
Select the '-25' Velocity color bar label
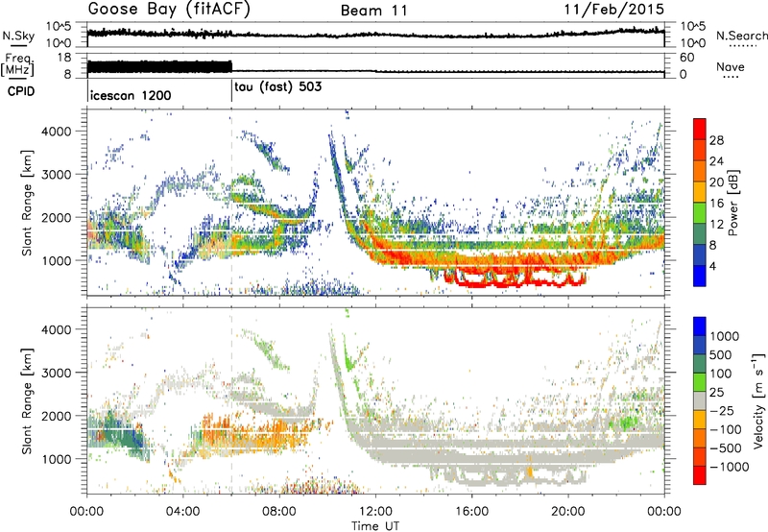coord(722,411)
